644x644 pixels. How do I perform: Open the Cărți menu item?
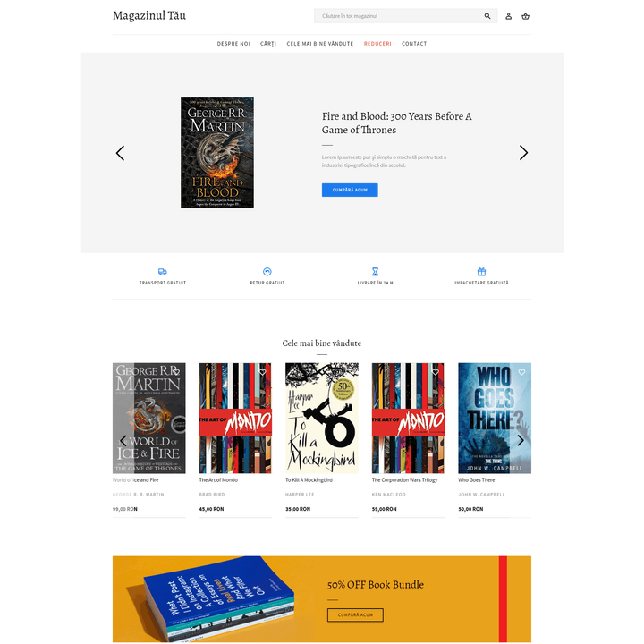point(267,44)
